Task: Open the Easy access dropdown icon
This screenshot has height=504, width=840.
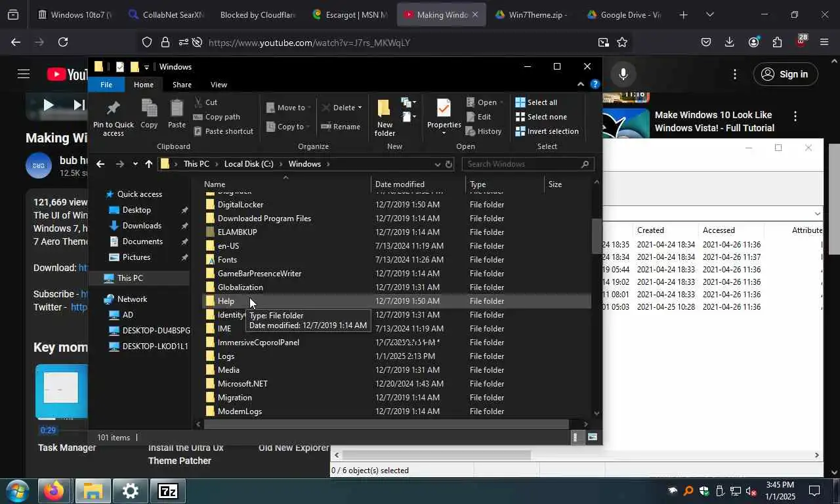Action: pyautogui.click(x=408, y=117)
